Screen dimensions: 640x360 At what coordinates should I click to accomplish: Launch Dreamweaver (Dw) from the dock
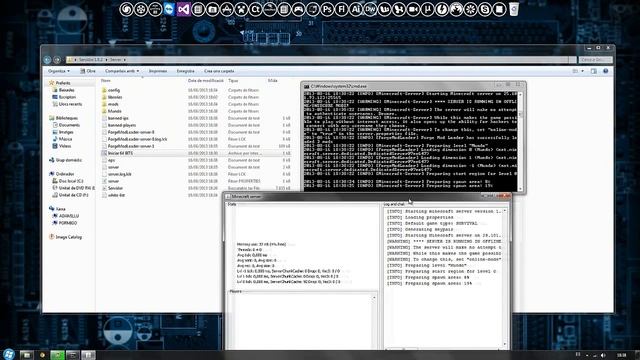point(370,9)
